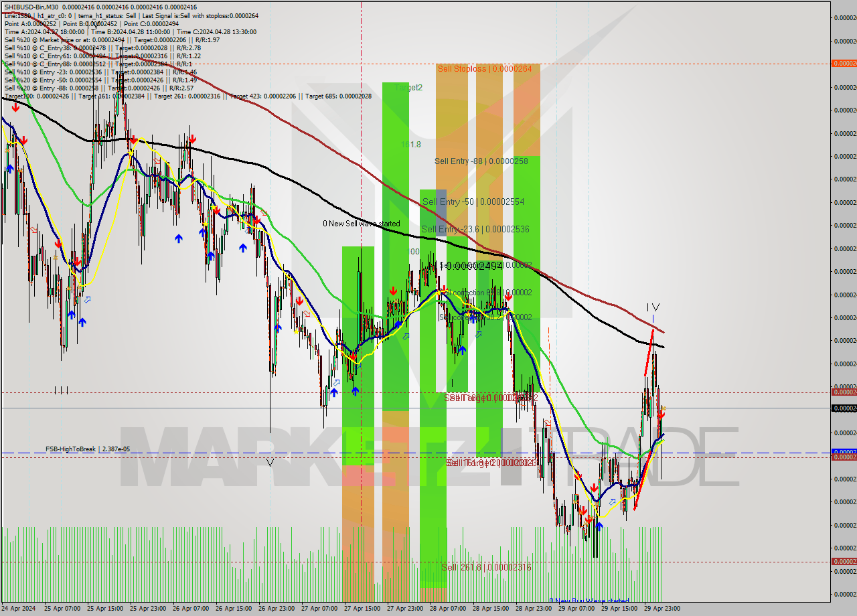Click the 'FSB-HighToBreak | 2.387e-05' label
857x616 pixels.
[88, 449]
